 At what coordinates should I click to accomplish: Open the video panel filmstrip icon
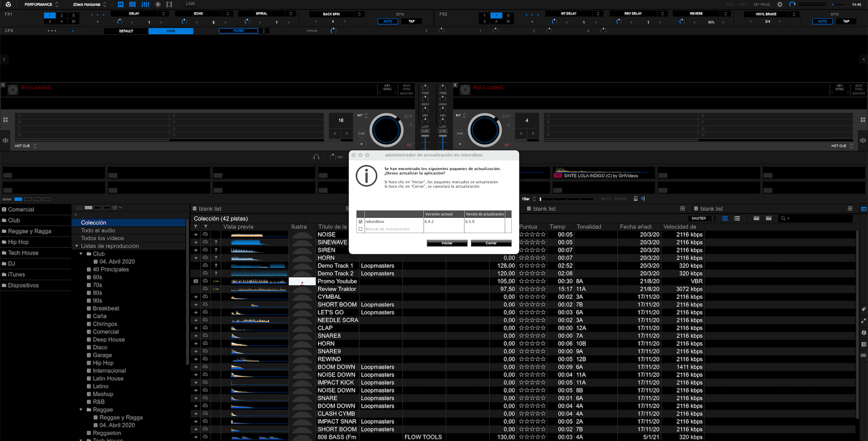[x=169, y=4]
